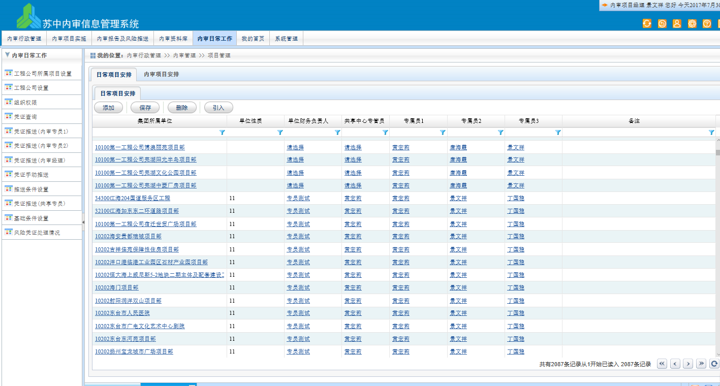720x386 pixels.
Task: Open the 系统管理 navigation tab
Action: coord(286,39)
